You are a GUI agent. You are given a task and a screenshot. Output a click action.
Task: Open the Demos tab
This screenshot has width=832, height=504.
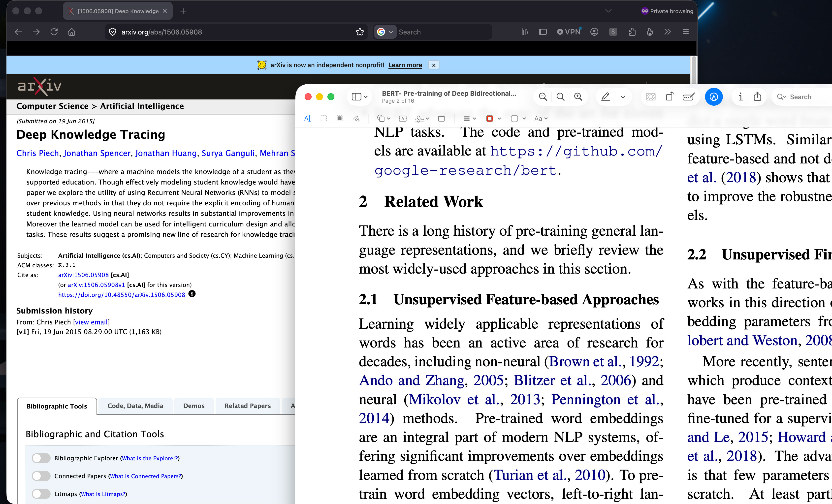(x=194, y=406)
